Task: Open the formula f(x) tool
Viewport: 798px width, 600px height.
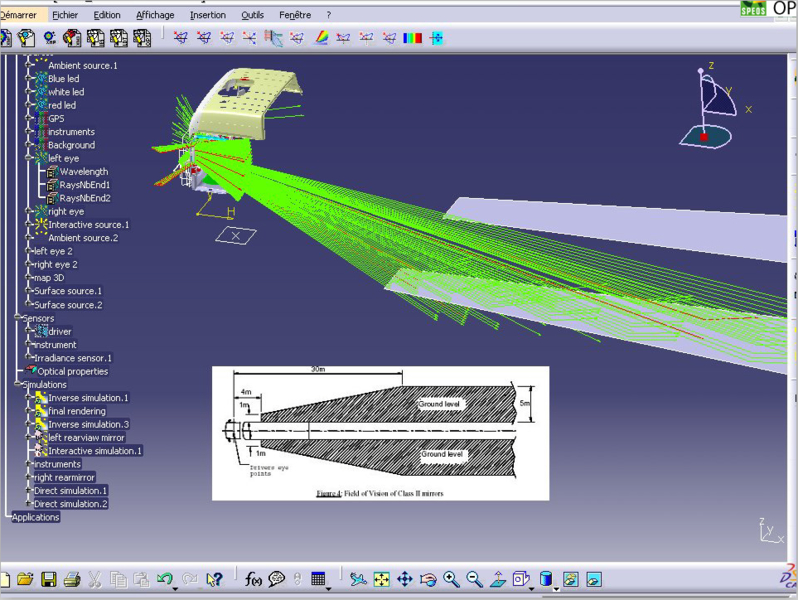Action: [x=254, y=579]
